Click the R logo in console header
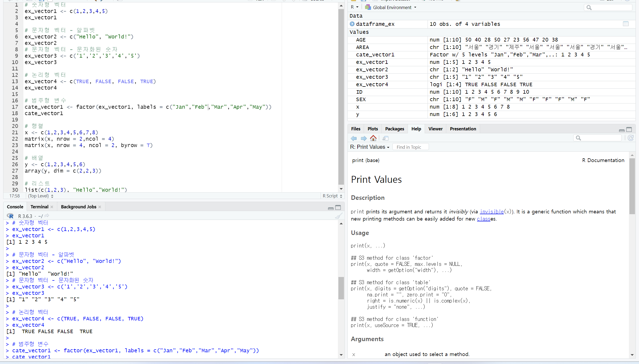This screenshot has width=639, height=364. coord(10,216)
